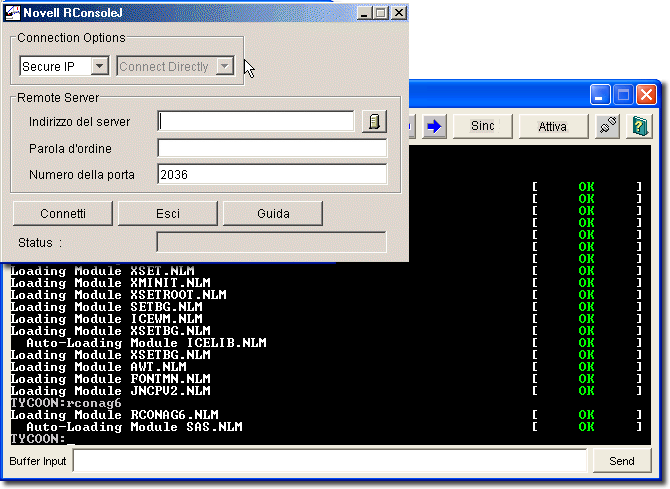Click 'Loading Module XMINIT.NLM' line

111,283
